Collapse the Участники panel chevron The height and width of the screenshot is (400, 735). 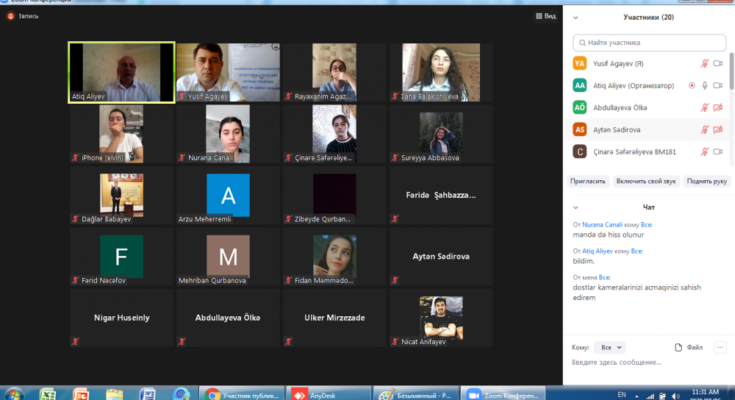[x=574, y=17]
